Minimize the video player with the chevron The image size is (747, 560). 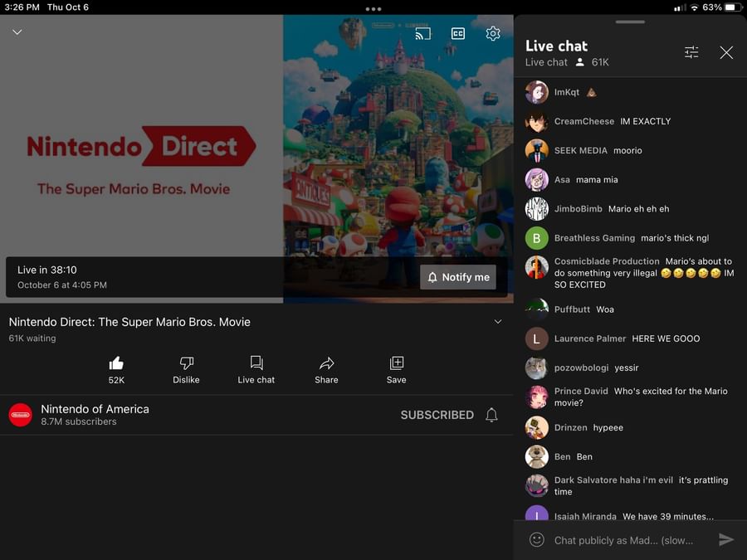17,32
